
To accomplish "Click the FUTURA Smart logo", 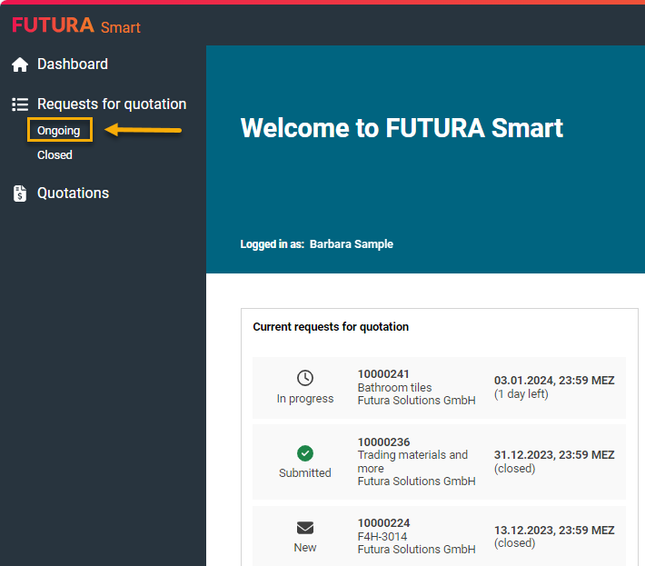I will click(x=76, y=26).
